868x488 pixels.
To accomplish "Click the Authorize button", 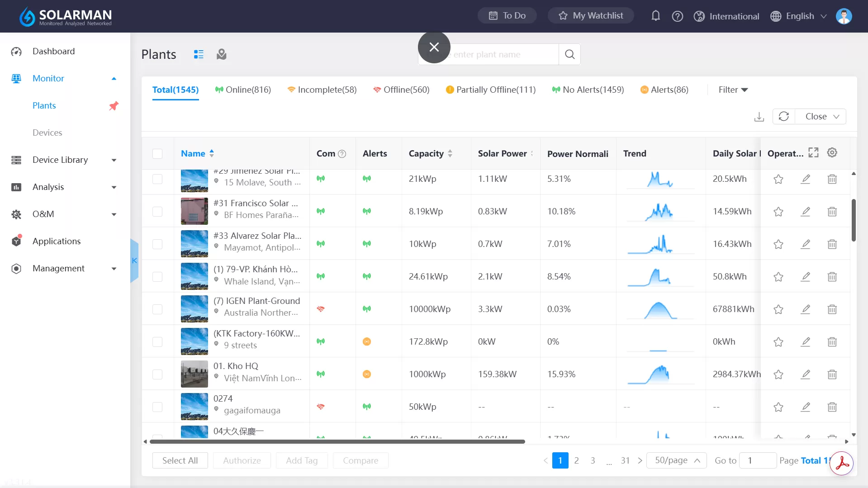I will (x=242, y=460).
